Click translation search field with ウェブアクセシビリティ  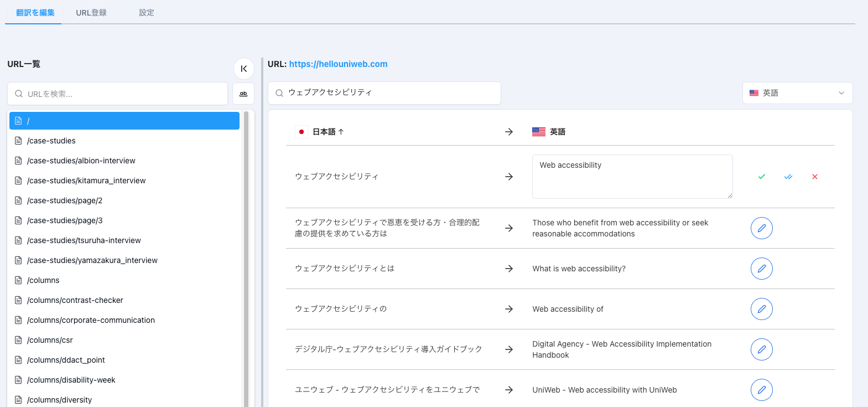coord(384,93)
